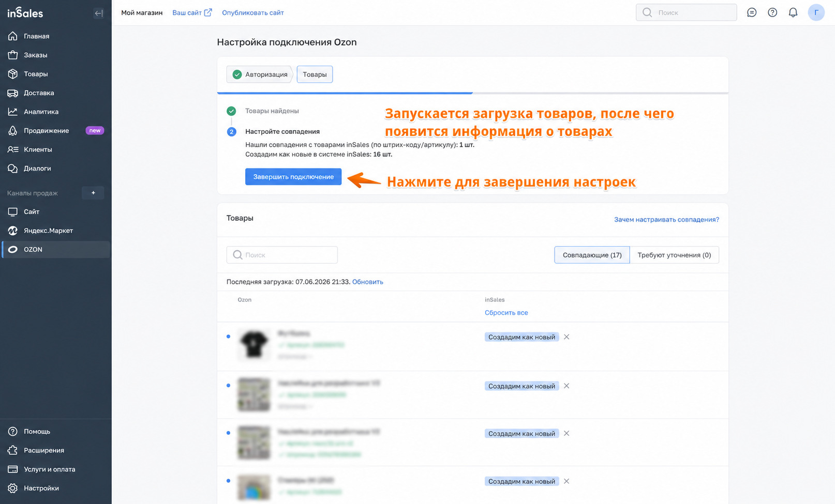Open help question mark in top bar
Screen dimensions: 835x504
coord(772,12)
